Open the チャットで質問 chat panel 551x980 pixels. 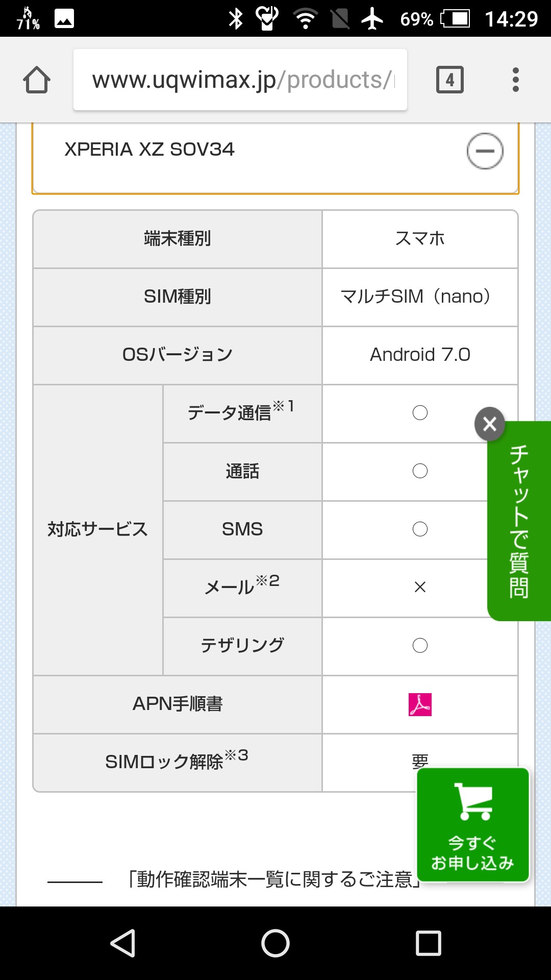(x=519, y=521)
